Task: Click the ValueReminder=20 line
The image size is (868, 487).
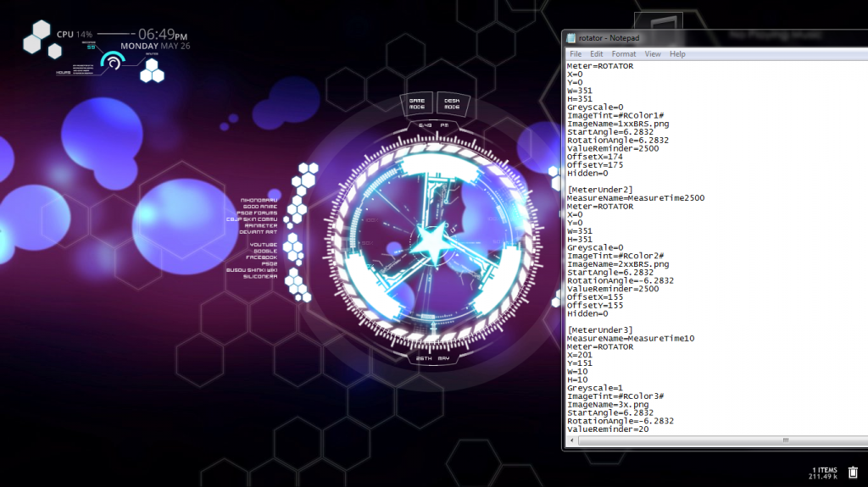Action: pyautogui.click(x=607, y=429)
